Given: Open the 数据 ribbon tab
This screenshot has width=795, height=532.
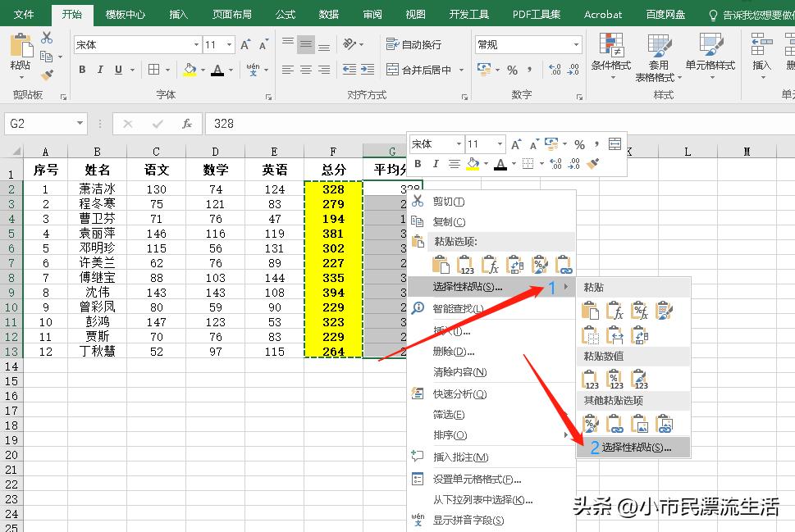Looking at the screenshot, I should click(327, 13).
